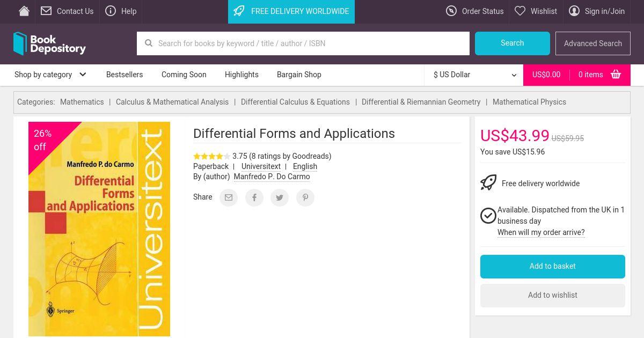This screenshot has height=338, width=644.
Task: Click the Goodreads star rating
Action: [x=211, y=156]
